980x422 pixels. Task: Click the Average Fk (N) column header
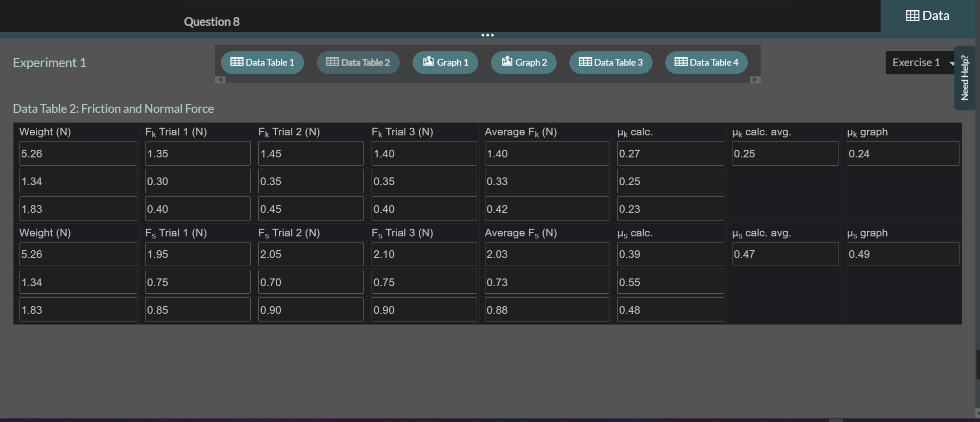click(x=521, y=132)
